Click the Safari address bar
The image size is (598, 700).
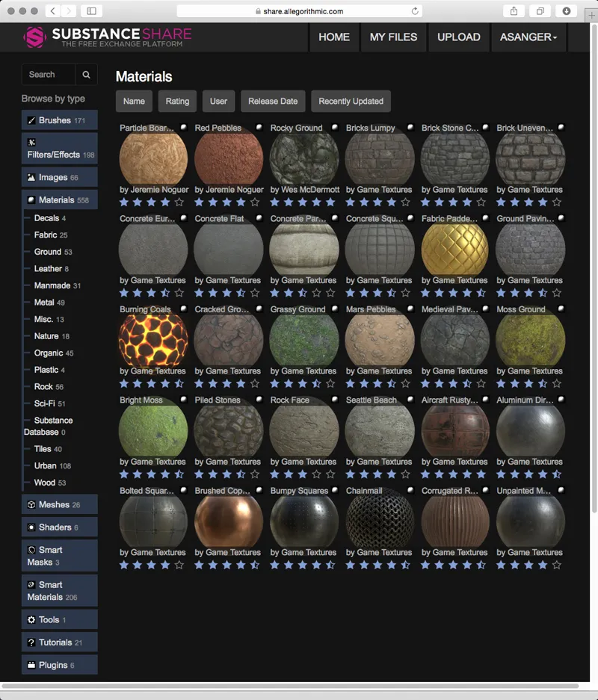[x=300, y=11]
